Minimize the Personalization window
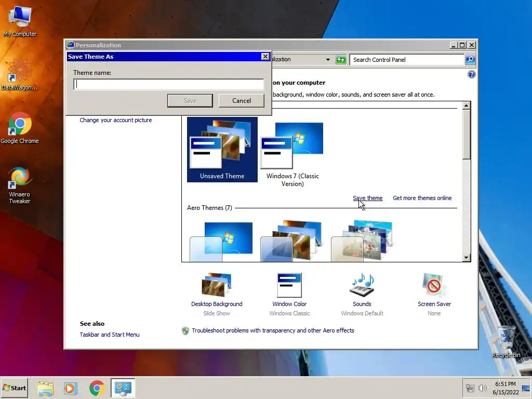The width and height of the screenshot is (532, 399). (x=454, y=45)
